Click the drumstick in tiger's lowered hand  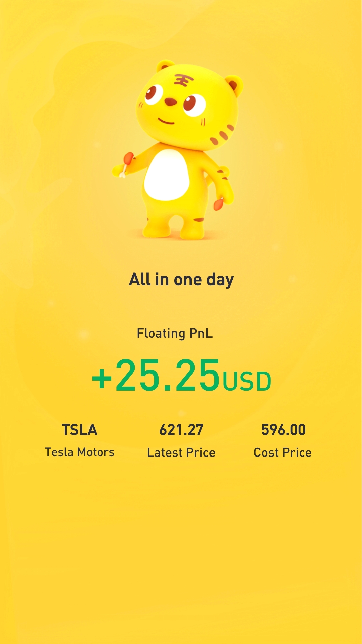[x=219, y=204]
